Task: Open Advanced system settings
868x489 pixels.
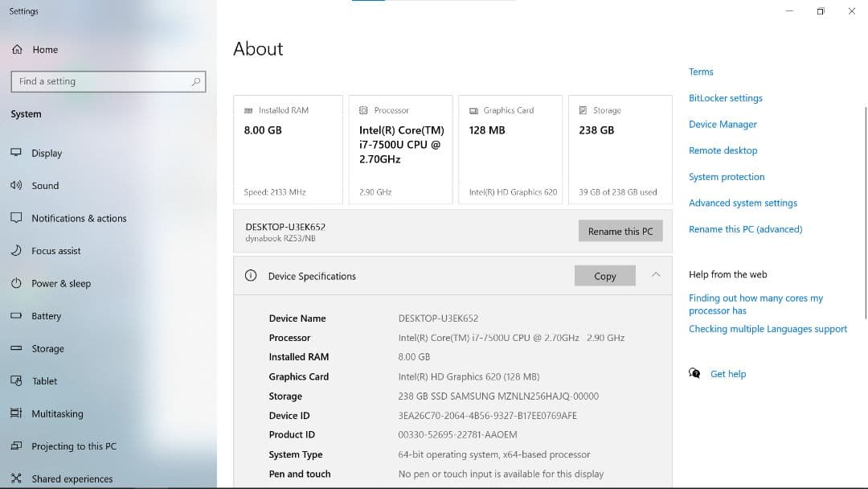Action: click(742, 203)
